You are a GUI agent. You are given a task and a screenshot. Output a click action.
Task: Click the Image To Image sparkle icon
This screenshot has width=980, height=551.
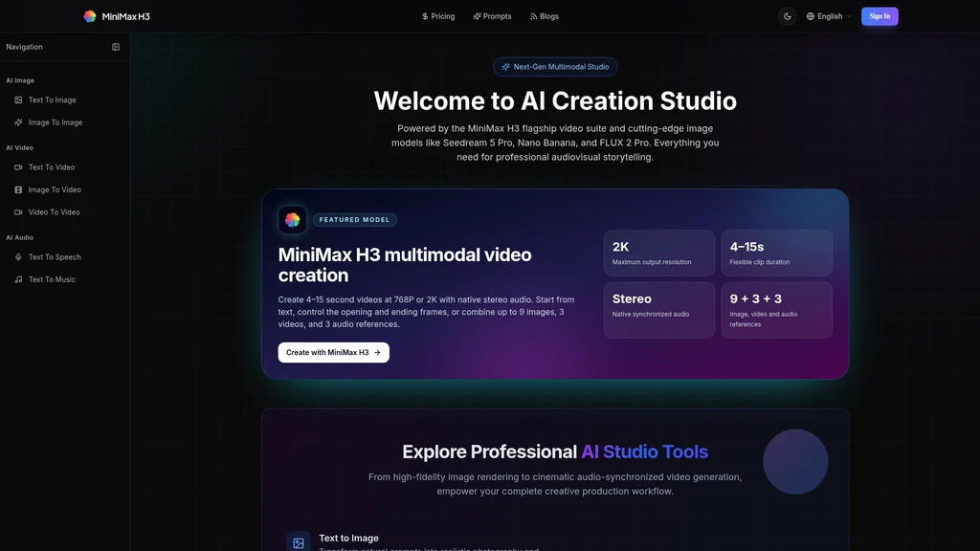click(18, 122)
